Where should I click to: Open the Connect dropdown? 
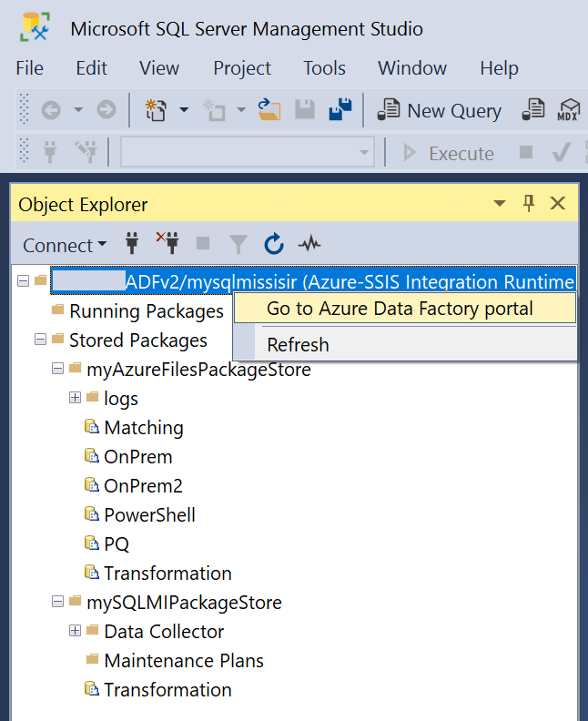tap(64, 245)
